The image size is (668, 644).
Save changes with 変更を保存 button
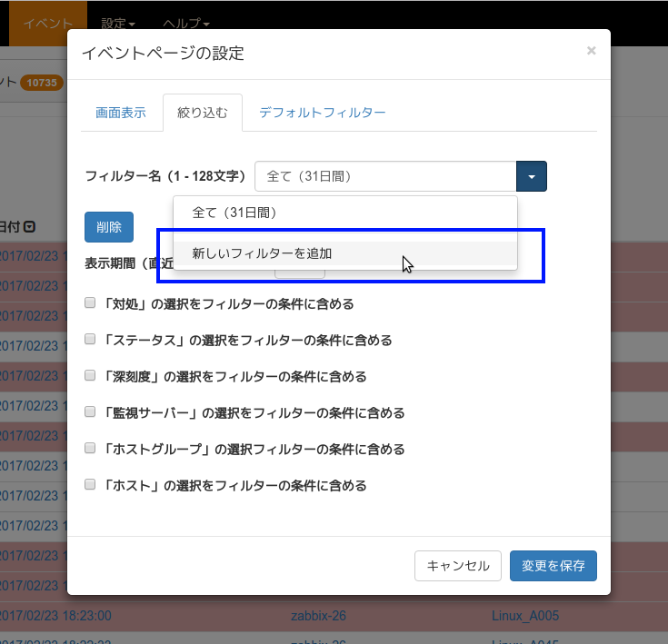(x=553, y=566)
